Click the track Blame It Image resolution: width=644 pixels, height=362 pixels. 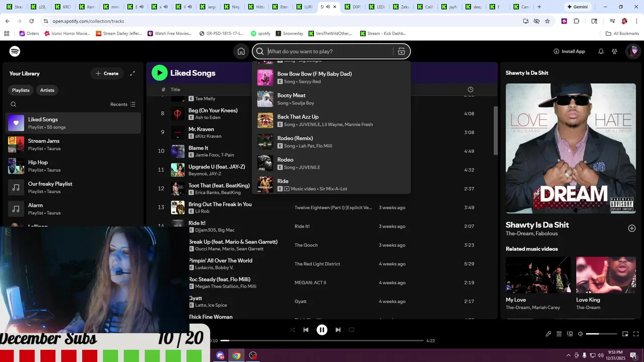point(198,148)
